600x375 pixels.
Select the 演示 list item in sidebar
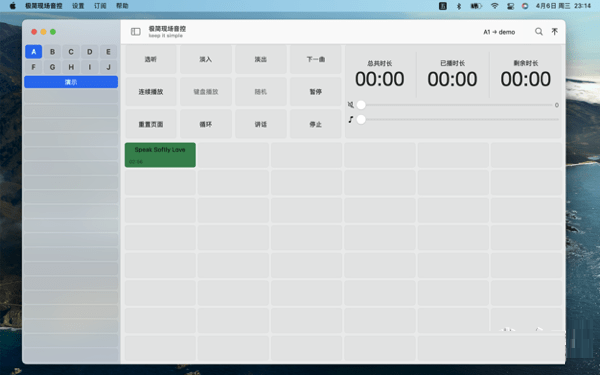point(71,82)
